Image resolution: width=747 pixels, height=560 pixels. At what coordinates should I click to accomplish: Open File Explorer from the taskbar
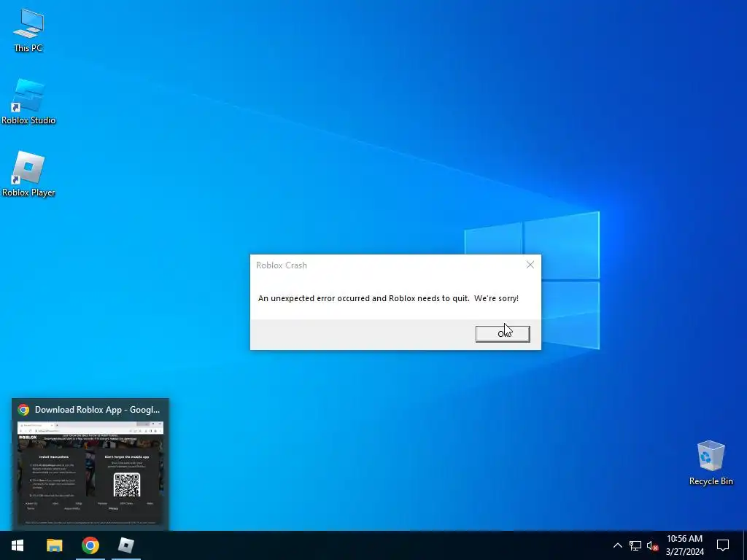(x=54, y=545)
